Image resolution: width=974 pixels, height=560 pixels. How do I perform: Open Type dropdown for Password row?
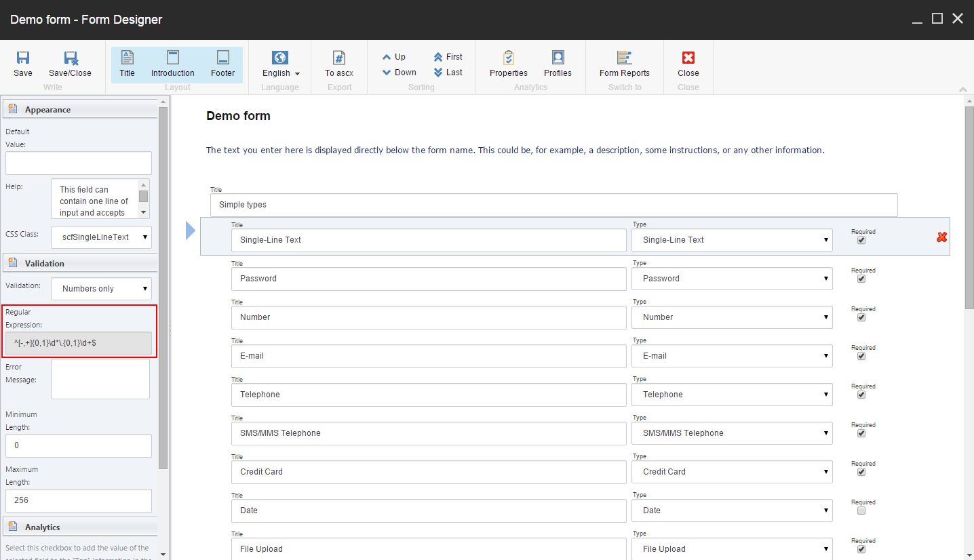(732, 279)
